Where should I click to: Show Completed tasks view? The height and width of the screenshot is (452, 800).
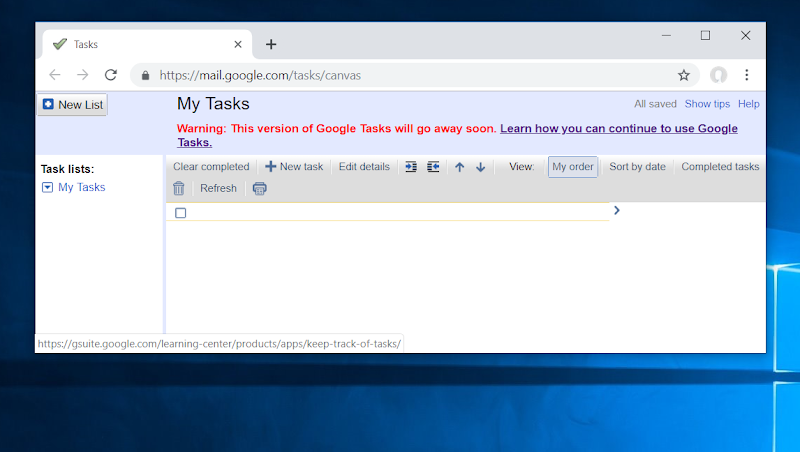(x=720, y=167)
